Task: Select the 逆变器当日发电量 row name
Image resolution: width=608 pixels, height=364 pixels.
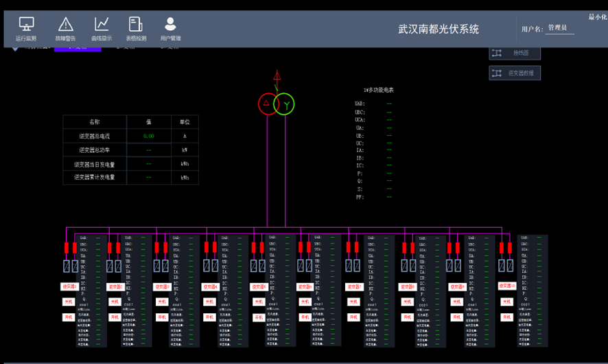Action: pyautogui.click(x=95, y=165)
